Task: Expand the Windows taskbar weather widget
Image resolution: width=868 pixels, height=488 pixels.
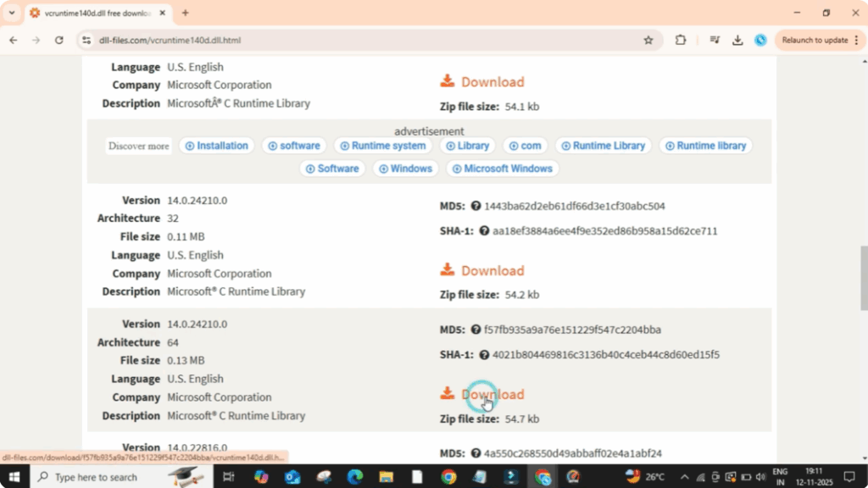Action: [x=632, y=477]
